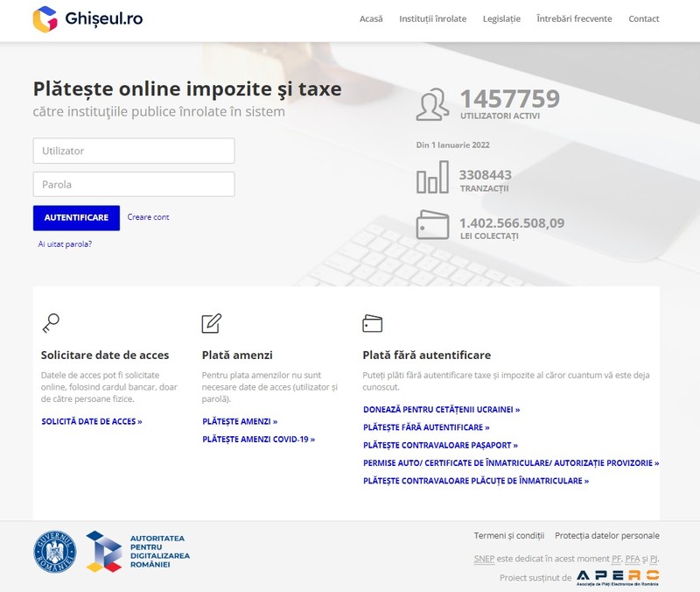Click the wallet icon above Plată fără autentificare

click(373, 323)
